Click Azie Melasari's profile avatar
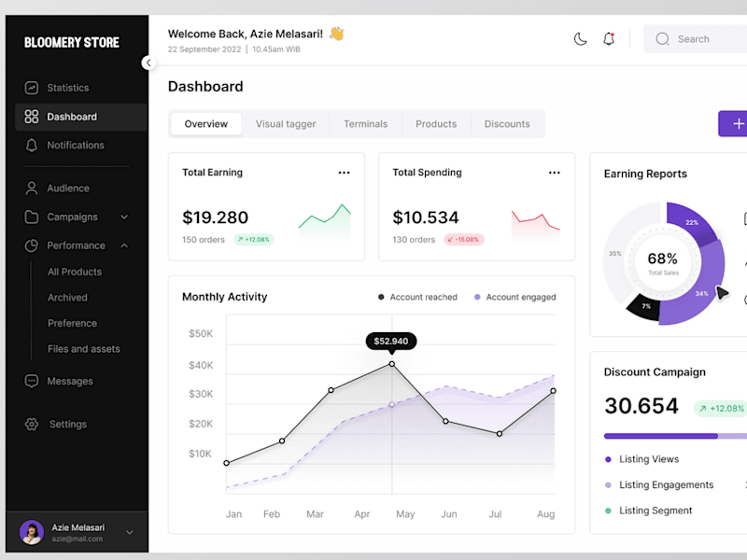Image resolution: width=747 pixels, height=560 pixels. coord(32,532)
